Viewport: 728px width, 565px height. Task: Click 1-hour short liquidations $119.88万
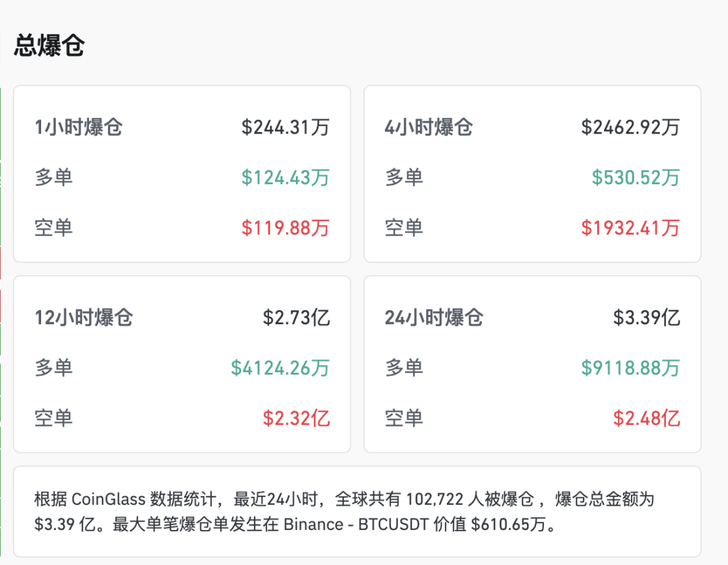pyautogui.click(x=286, y=228)
